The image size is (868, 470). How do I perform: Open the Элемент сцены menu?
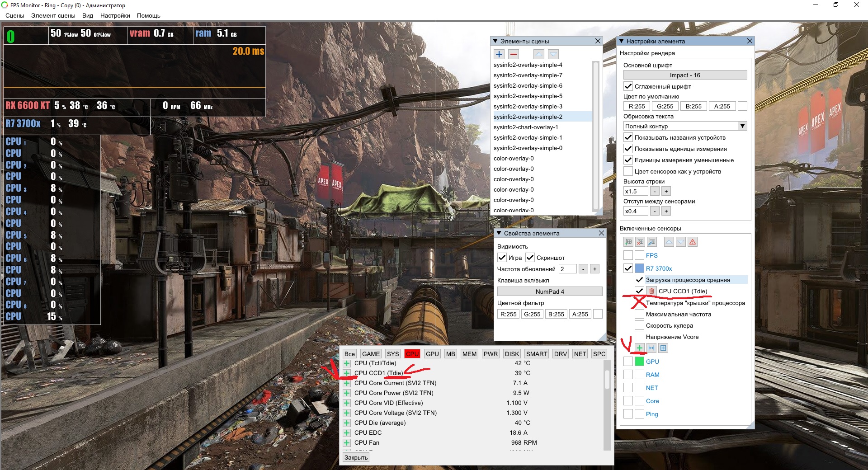(x=53, y=15)
